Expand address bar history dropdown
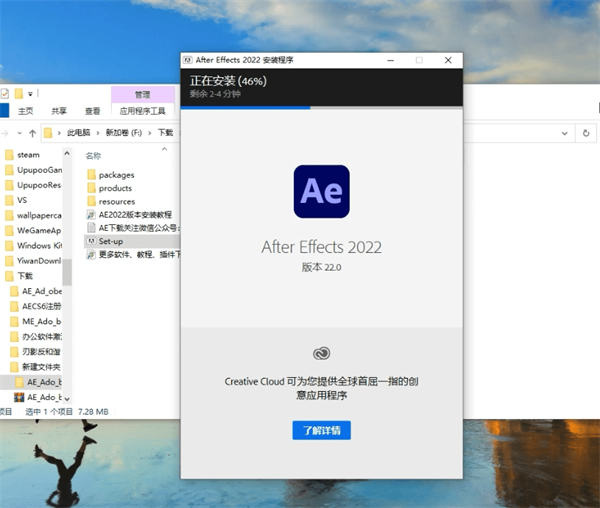The height and width of the screenshot is (508, 600). pyautogui.click(x=564, y=133)
